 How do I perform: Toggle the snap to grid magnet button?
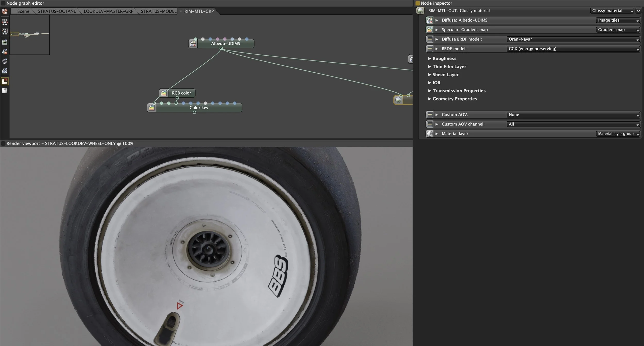tap(5, 81)
